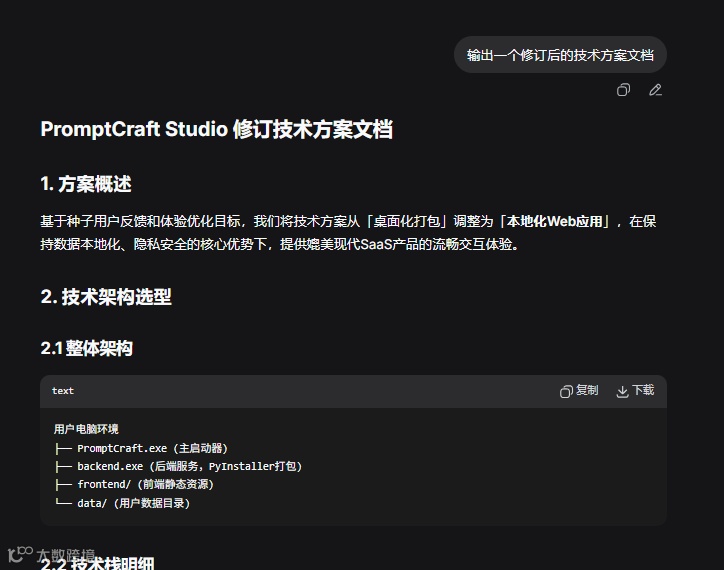Click the 下载 button on the code block
Viewport: 724px width, 570px height.
click(x=635, y=391)
